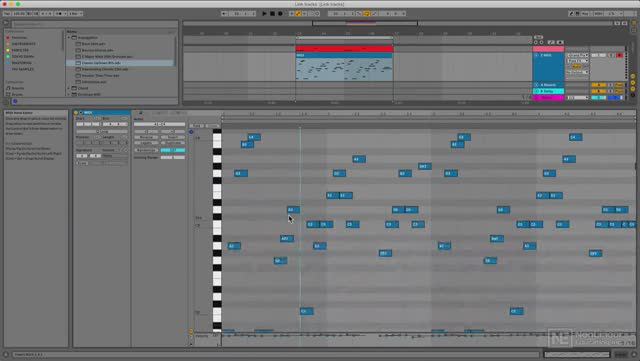640x361 pixels.
Task: Open the Master track output dropdown
Action: [577, 98]
